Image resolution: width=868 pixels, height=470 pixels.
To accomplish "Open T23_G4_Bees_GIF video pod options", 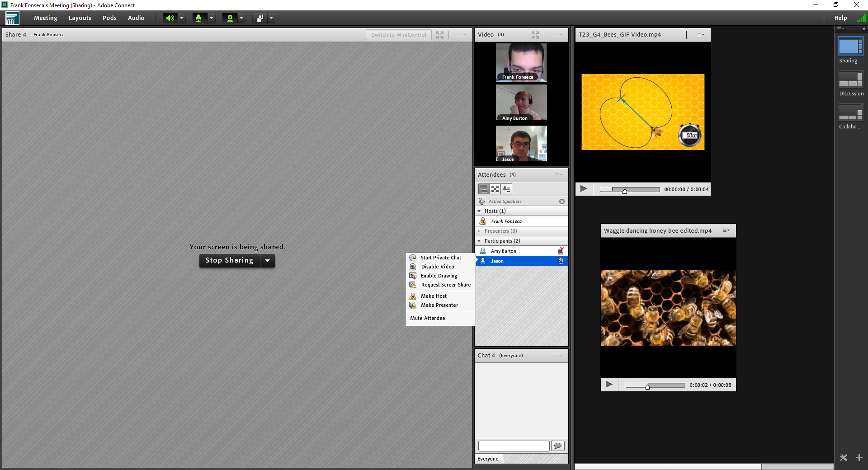I will click(x=701, y=35).
